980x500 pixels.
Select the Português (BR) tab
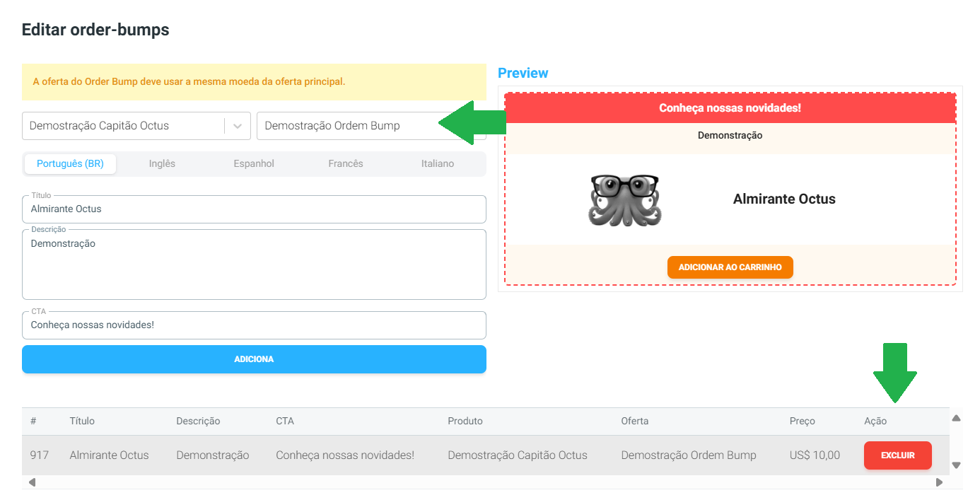tap(70, 163)
